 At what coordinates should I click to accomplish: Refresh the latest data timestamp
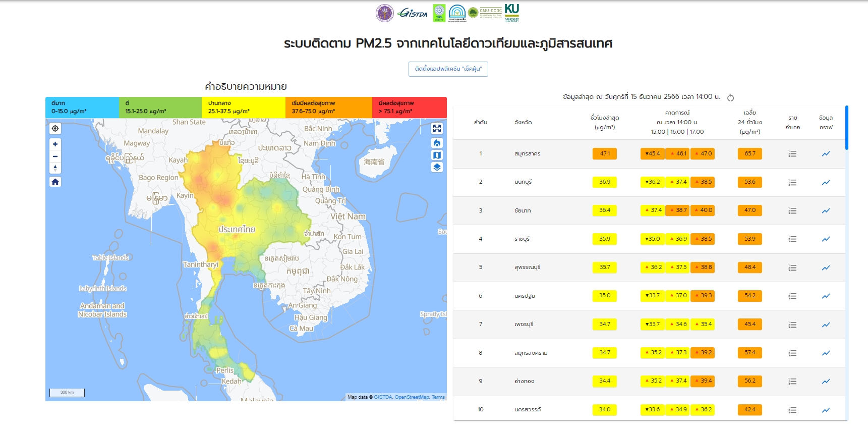coord(730,98)
